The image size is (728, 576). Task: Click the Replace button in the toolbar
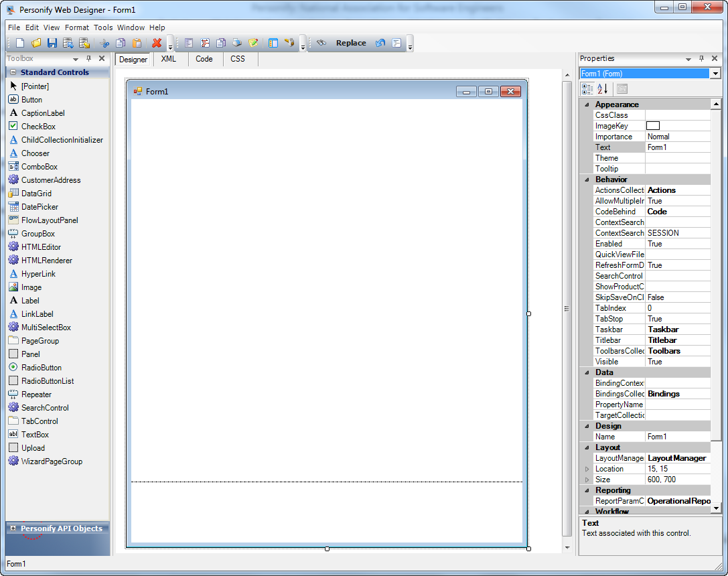click(x=350, y=42)
